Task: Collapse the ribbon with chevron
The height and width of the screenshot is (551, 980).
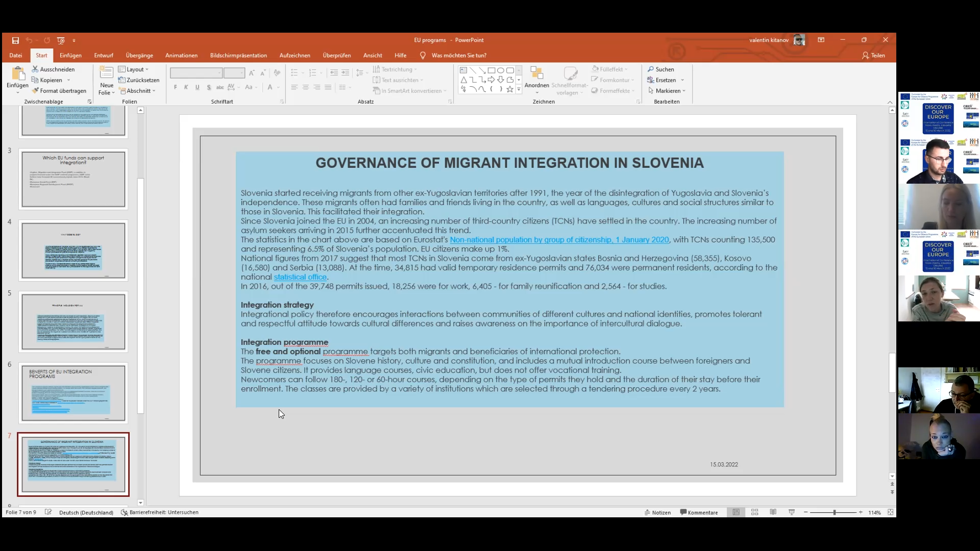Action: click(890, 102)
